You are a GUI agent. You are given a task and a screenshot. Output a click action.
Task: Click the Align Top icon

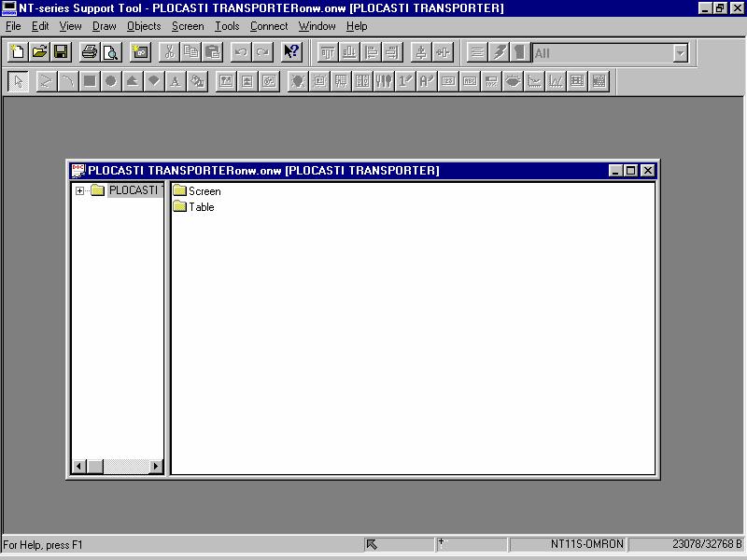[x=328, y=52]
